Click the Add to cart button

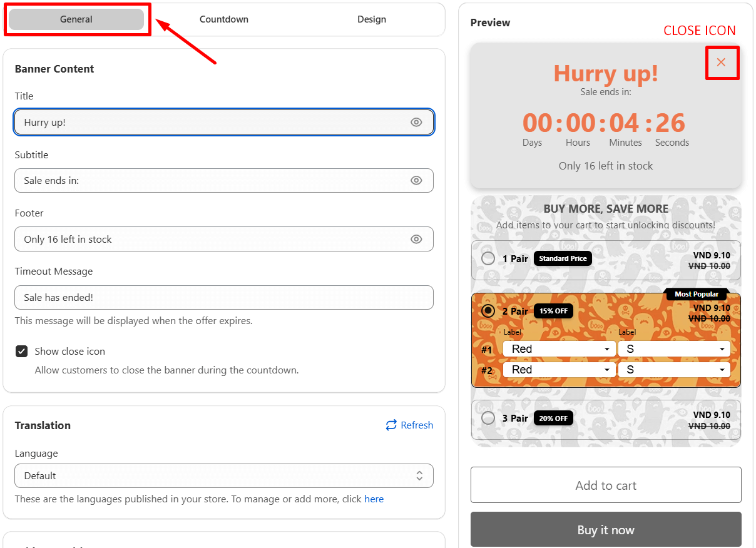click(x=605, y=485)
